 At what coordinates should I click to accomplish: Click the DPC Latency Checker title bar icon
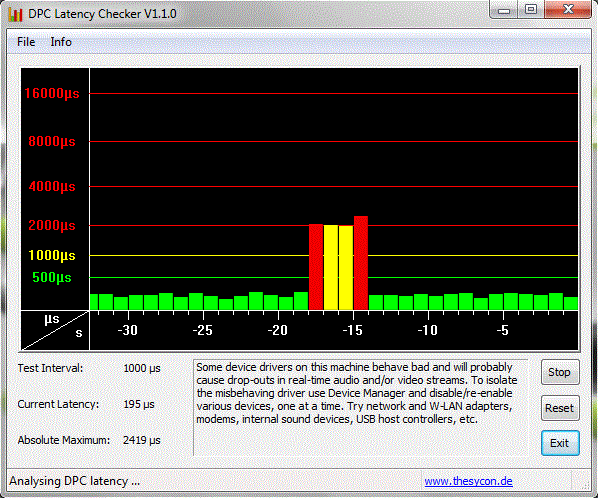click(x=16, y=14)
